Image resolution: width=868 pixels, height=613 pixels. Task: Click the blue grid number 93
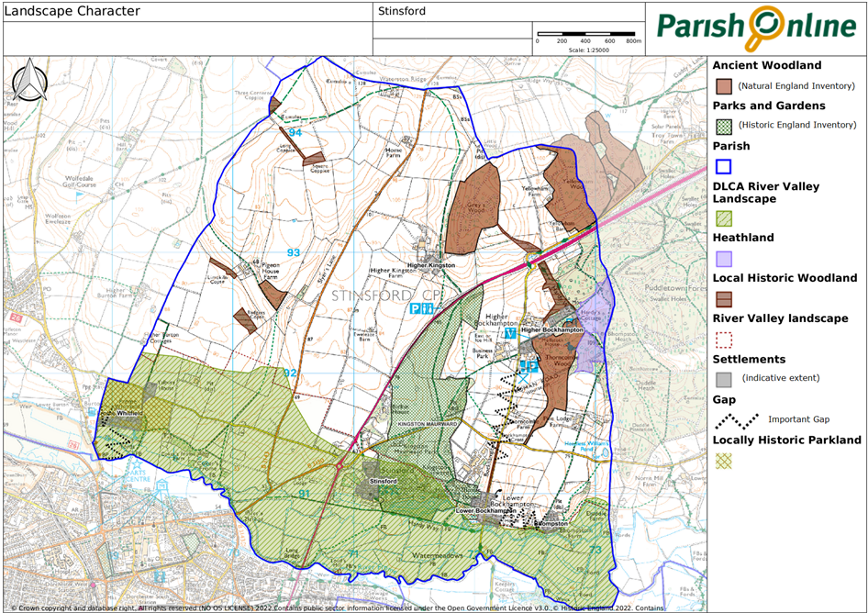tap(294, 253)
